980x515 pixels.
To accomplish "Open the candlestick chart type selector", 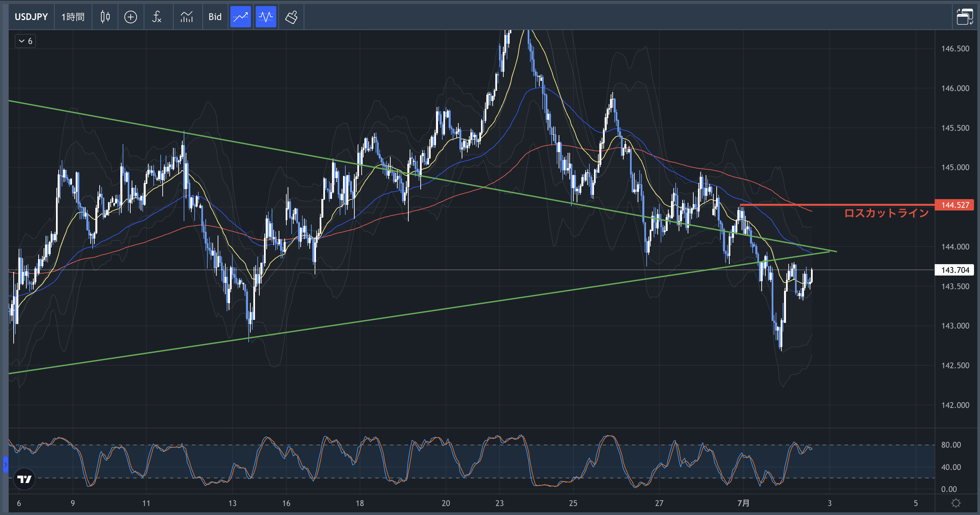I will tap(105, 17).
